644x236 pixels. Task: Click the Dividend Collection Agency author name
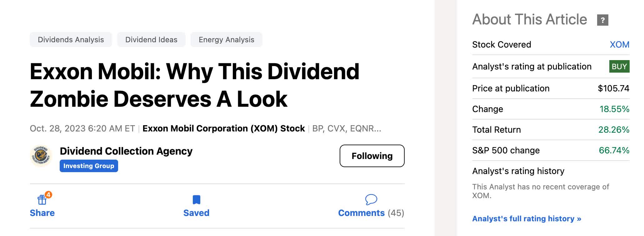coord(126,151)
